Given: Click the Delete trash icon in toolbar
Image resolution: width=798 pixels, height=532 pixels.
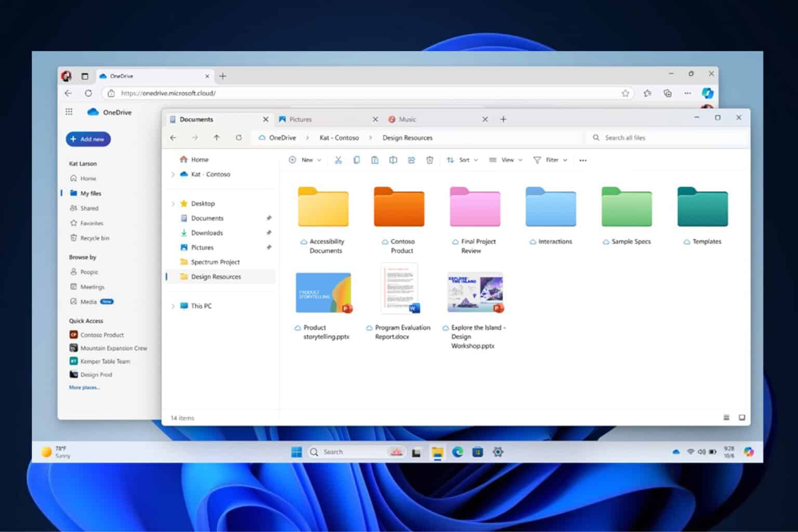Looking at the screenshot, I should click(x=430, y=160).
